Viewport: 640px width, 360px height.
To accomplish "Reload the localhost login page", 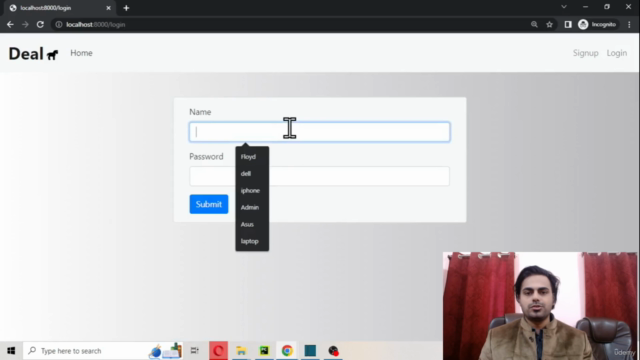I will click(x=40, y=24).
